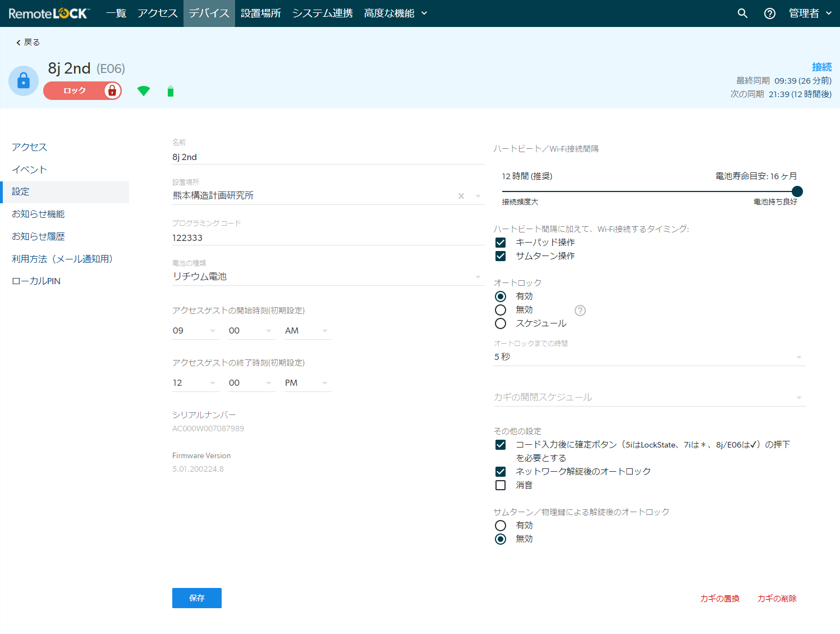Open start time hour 09 dropdown
The image size is (840, 634).
pos(195,331)
